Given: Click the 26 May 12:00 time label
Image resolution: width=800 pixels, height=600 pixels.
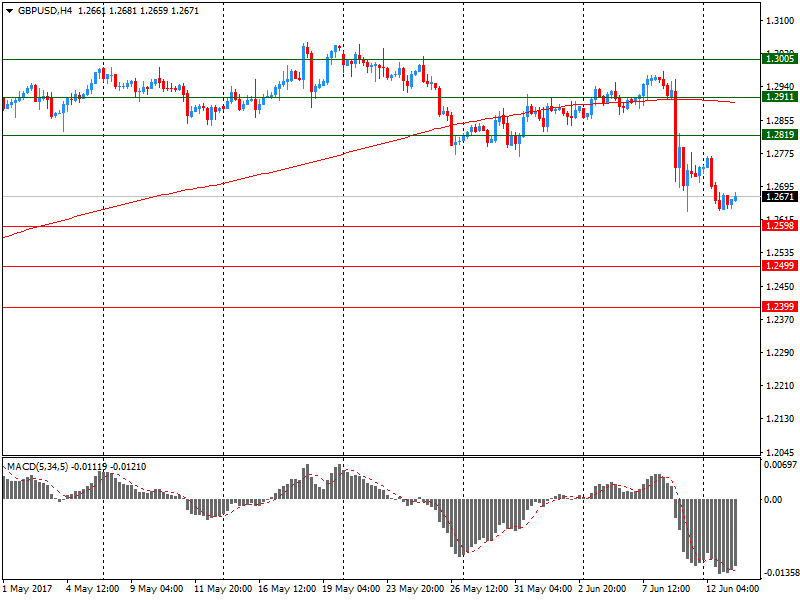Looking at the screenshot, I should coord(479,589).
